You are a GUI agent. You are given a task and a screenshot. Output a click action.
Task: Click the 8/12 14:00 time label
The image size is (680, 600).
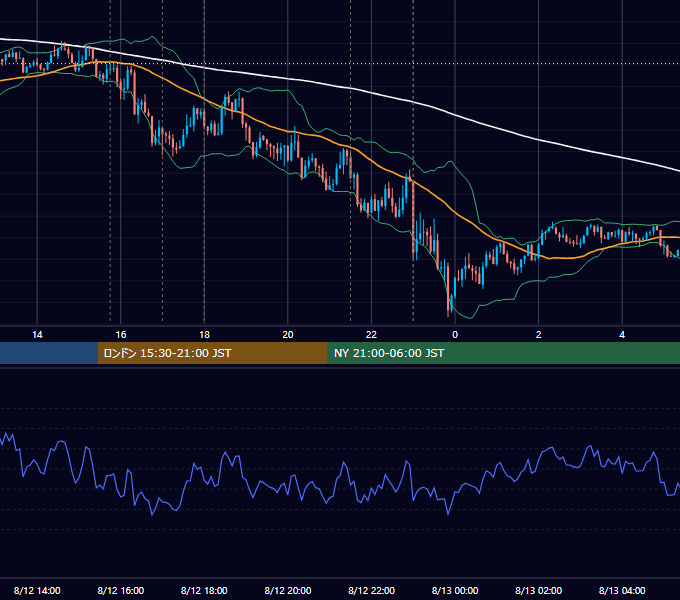click(x=37, y=590)
